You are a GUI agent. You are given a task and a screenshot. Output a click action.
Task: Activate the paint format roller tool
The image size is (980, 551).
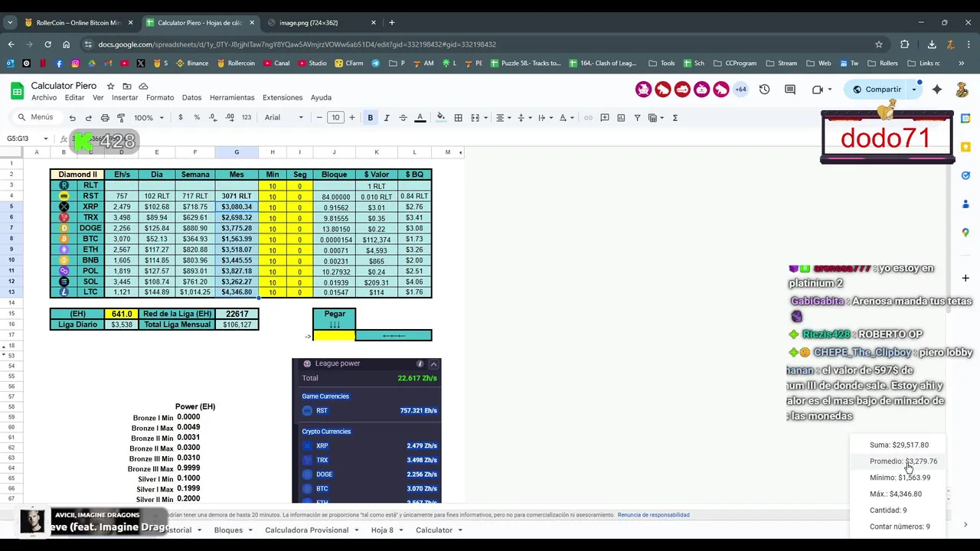coord(121,118)
